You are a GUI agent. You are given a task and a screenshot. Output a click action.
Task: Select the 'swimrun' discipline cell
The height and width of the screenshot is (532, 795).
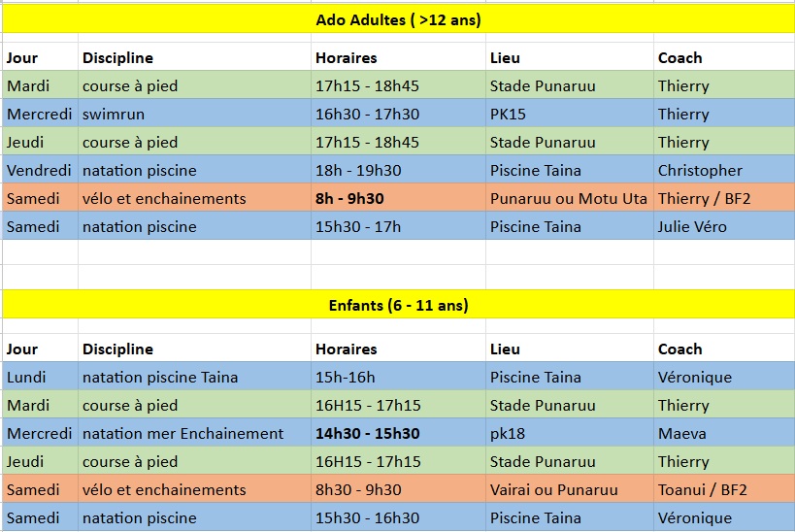tap(194, 114)
